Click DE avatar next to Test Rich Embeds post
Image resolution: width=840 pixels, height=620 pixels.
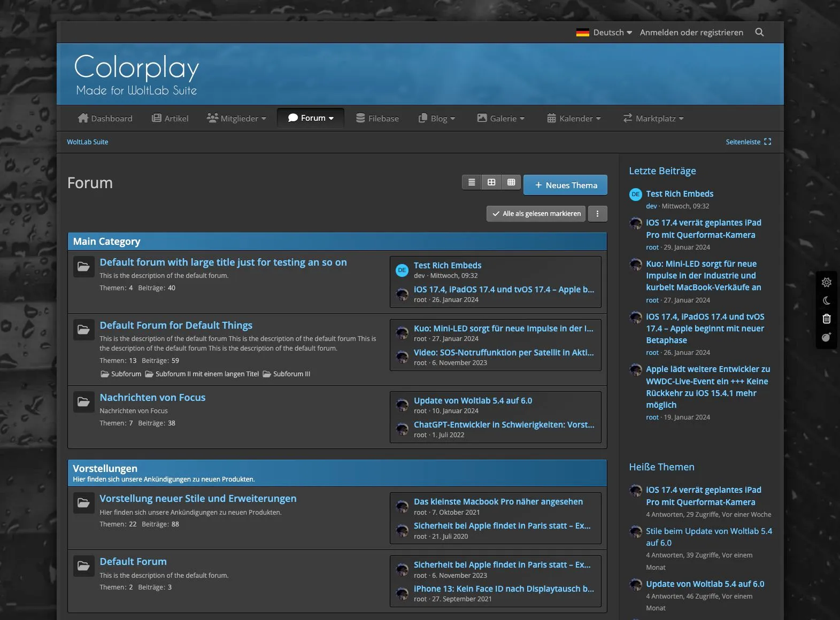[402, 270]
